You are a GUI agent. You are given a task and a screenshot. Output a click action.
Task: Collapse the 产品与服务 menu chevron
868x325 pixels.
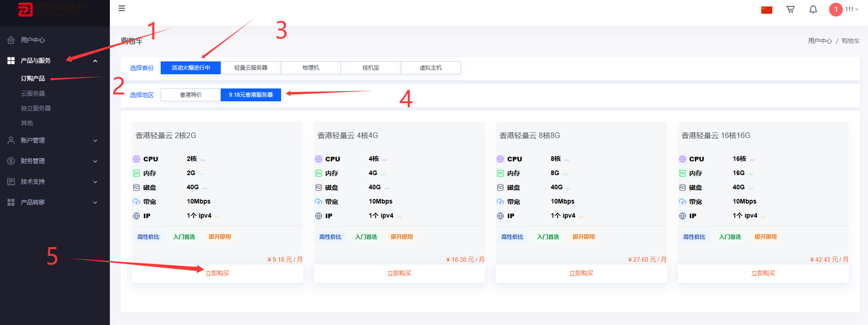pyautogui.click(x=95, y=61)
